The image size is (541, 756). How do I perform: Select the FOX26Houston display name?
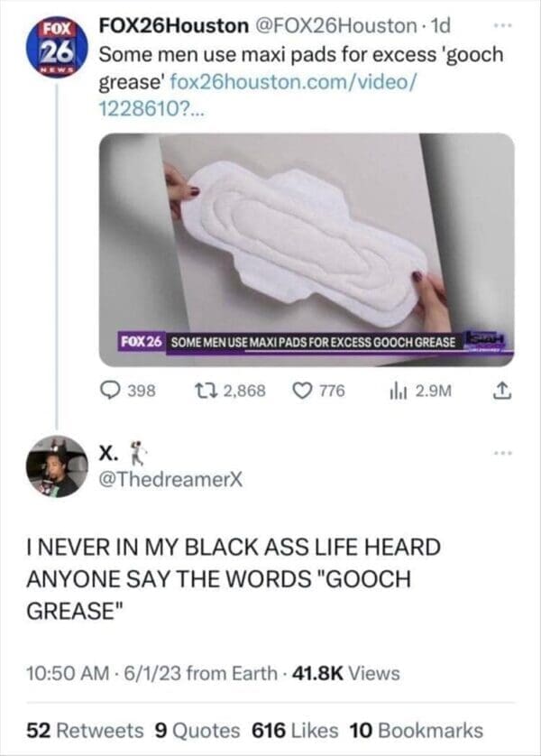[x=173, y=26]
